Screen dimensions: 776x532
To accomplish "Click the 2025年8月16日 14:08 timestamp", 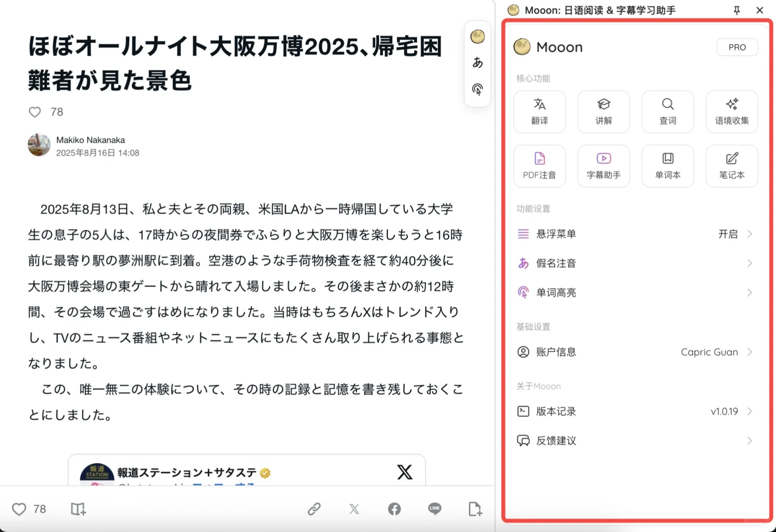I will pyautogui.click(x=98, y=153).
